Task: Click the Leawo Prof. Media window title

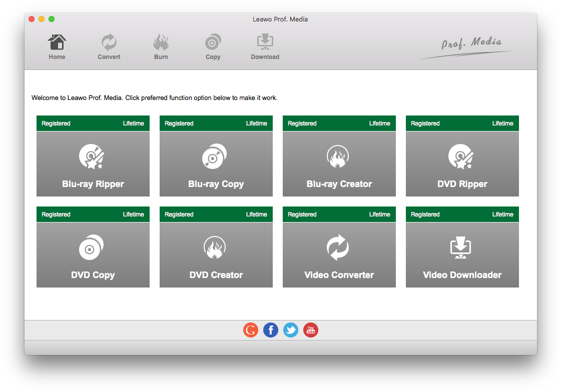Action: click(280, 19)
